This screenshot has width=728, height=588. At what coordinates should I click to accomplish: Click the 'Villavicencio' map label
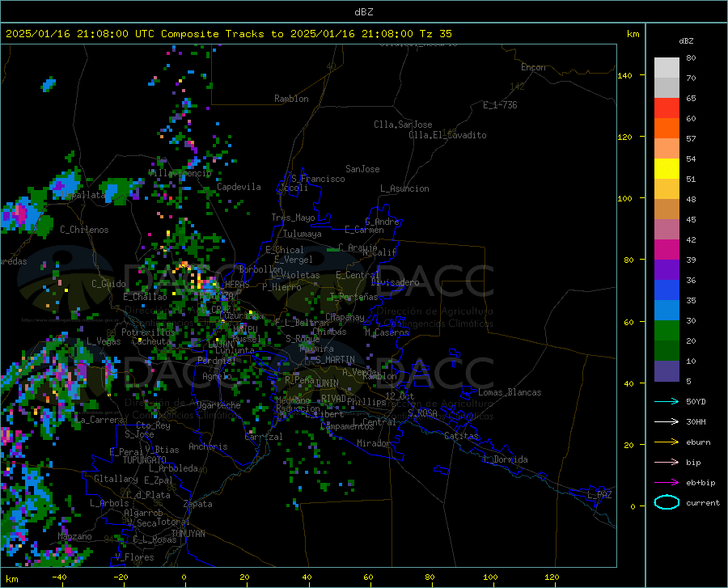(180, 173)
